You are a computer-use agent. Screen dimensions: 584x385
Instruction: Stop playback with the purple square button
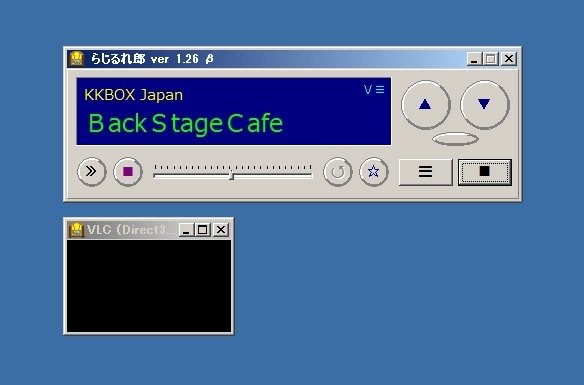coord(128,172)
